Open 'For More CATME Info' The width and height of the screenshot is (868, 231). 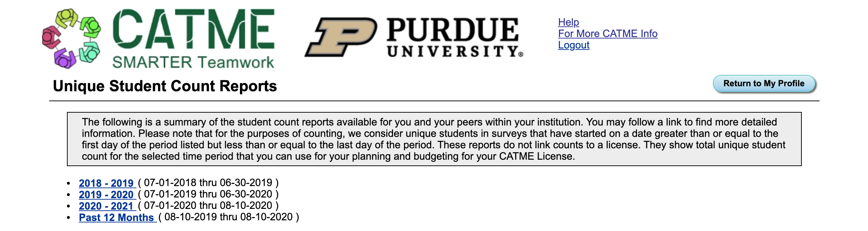(x=608, y=34)
